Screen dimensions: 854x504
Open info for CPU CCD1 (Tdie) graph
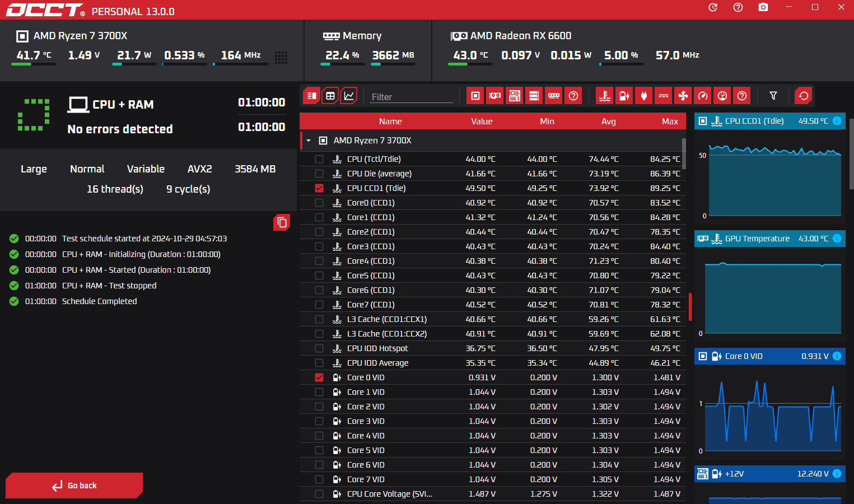point(837,121)
